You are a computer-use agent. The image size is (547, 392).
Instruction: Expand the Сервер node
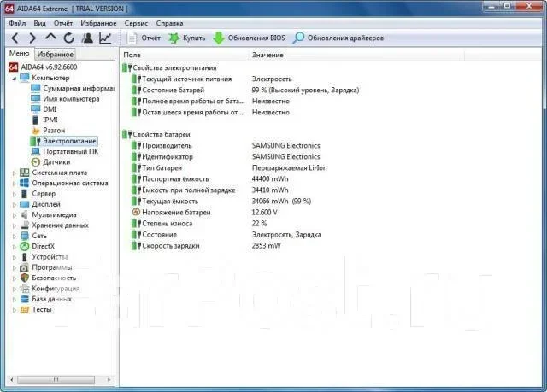(15, 194)
